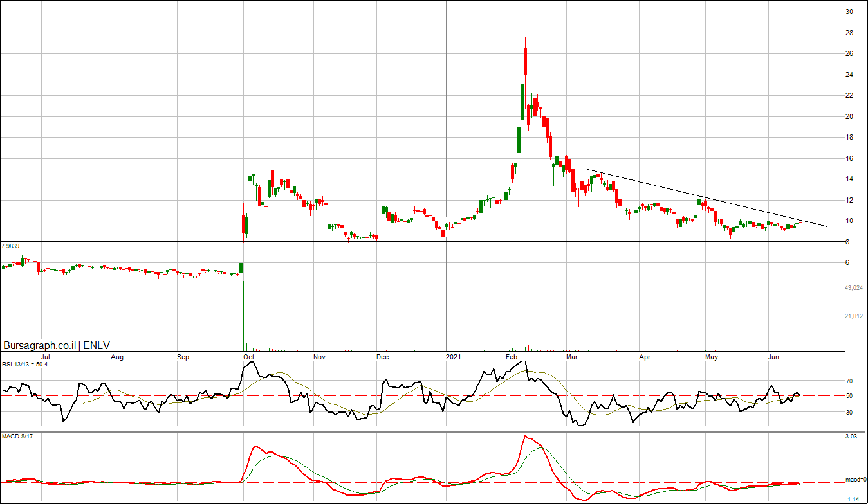The height and width of the screenshot is (504, 868).
Task: Click the May month label
Action: click(712, 356)
